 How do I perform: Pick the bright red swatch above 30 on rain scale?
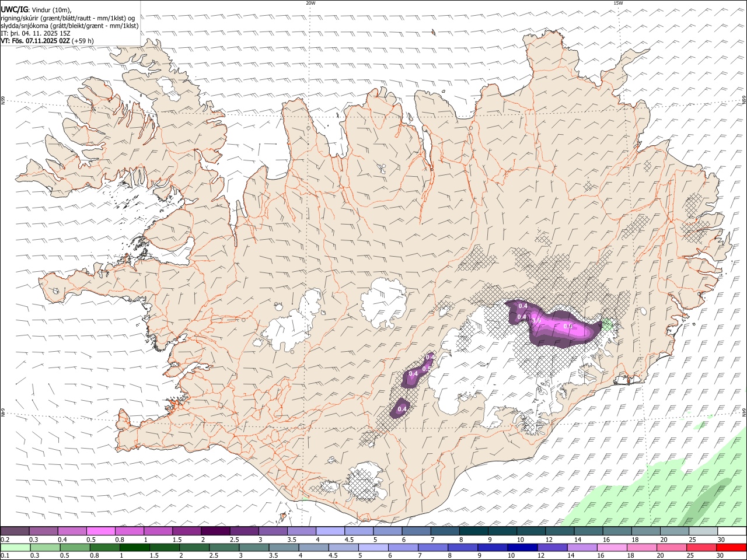point(731,547)
